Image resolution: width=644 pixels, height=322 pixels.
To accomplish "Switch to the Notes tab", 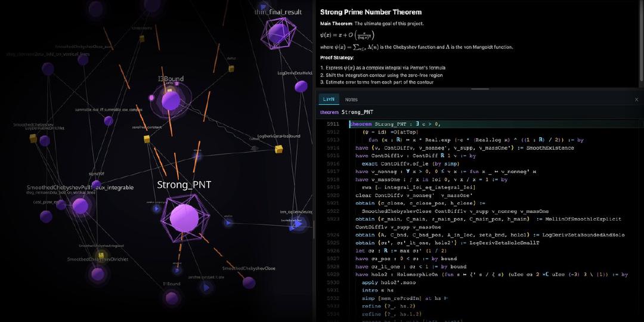I will click(x=351, y=100).
